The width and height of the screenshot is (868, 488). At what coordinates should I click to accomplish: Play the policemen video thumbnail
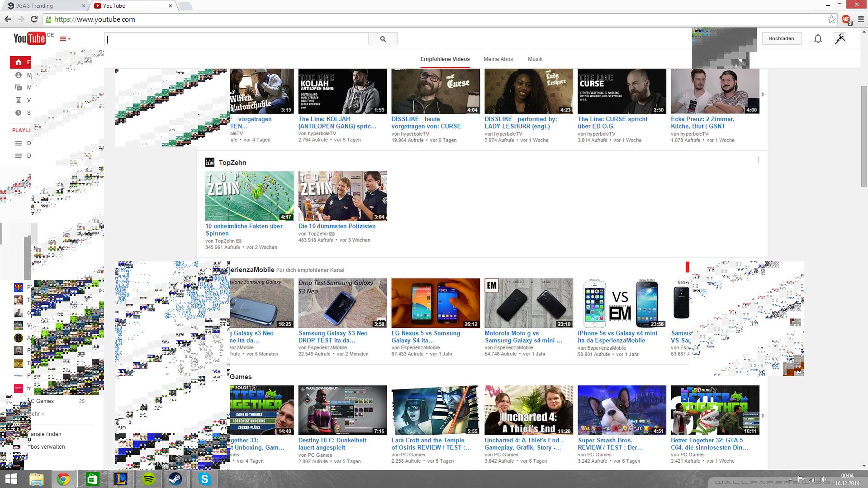(342, 196)
